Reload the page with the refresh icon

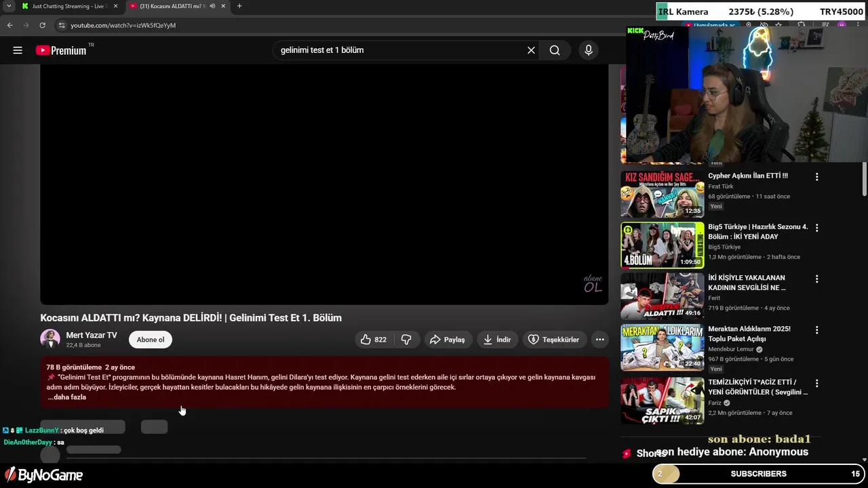pyautogui.click(x=42, y=25)
